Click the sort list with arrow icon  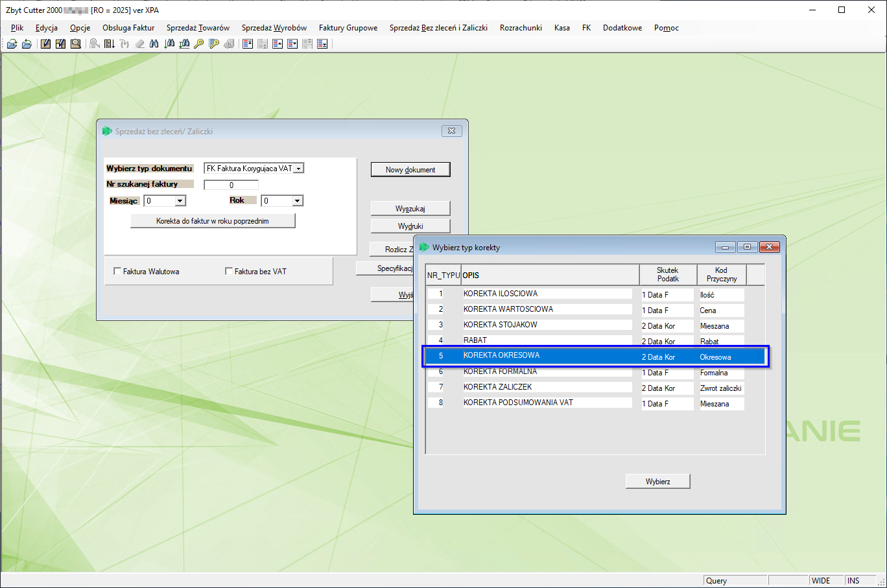coord(110,44)
